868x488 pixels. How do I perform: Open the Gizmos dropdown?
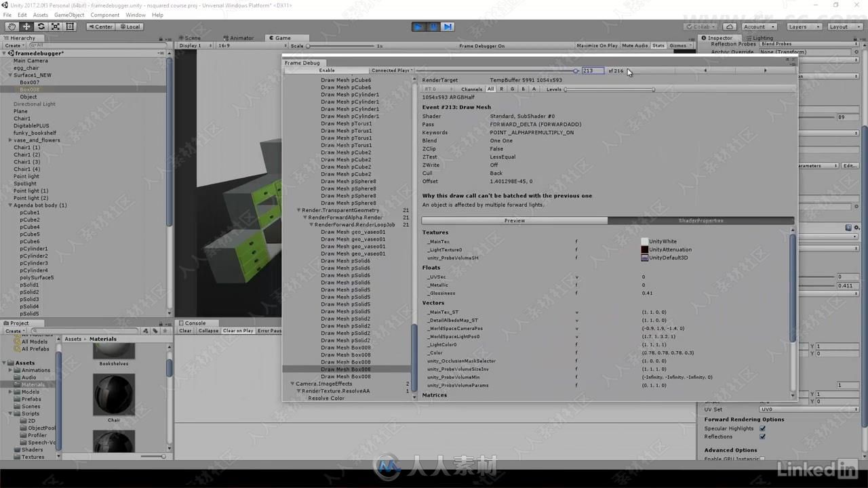point(679,45)
